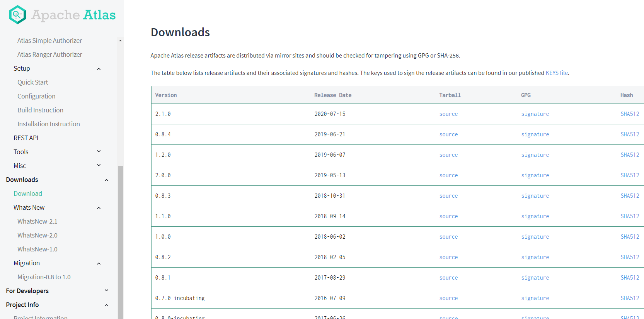Screen dimensions: 644x319
Task: Go to Quick Start page
Action: tap(32, 82)
